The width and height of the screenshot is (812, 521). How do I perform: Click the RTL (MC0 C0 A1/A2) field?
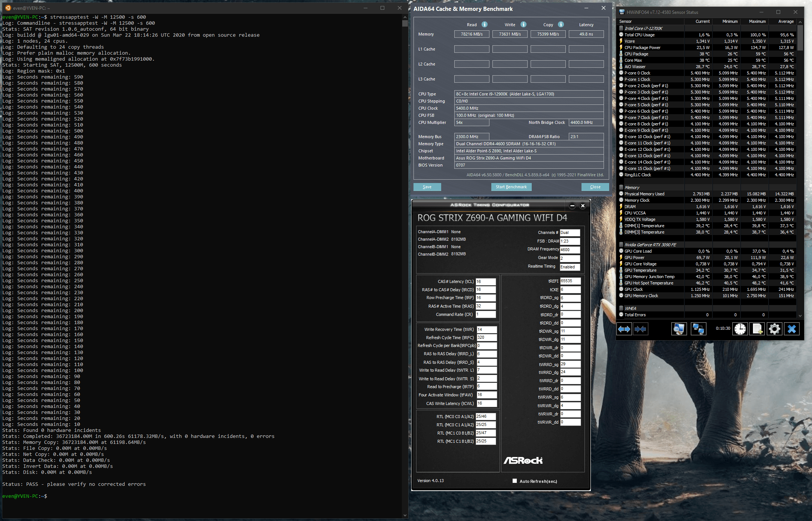[486, 416]
